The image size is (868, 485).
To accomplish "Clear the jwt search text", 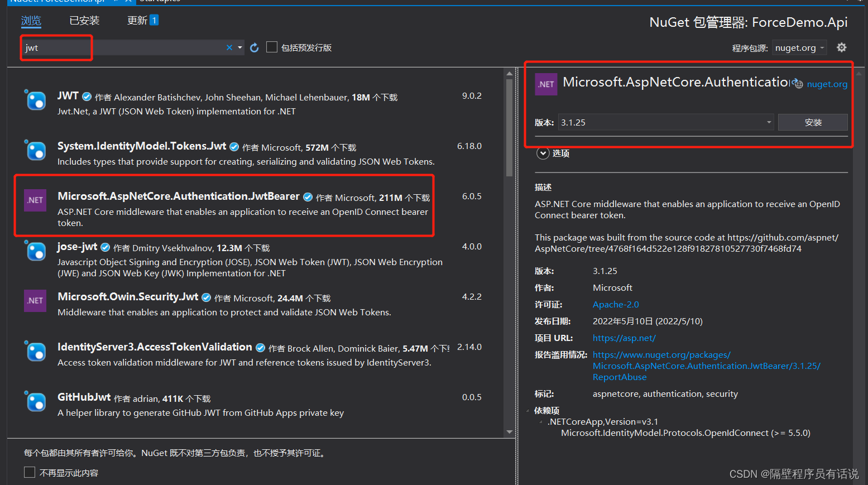I will 229,47.
